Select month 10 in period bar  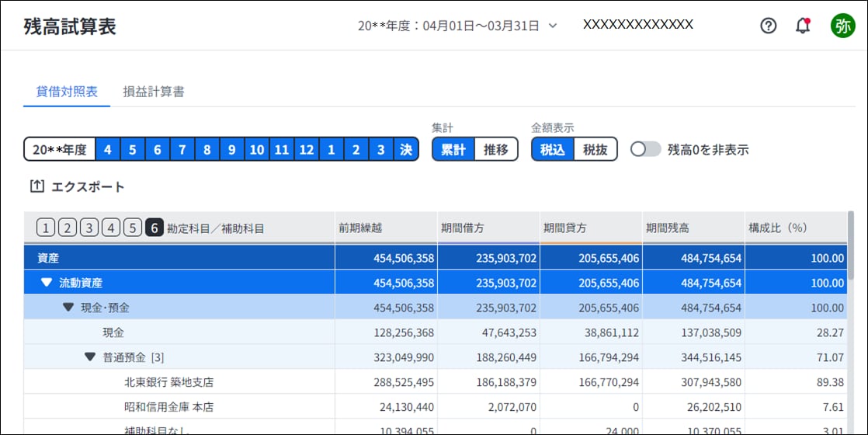click(x=257, y=150)
